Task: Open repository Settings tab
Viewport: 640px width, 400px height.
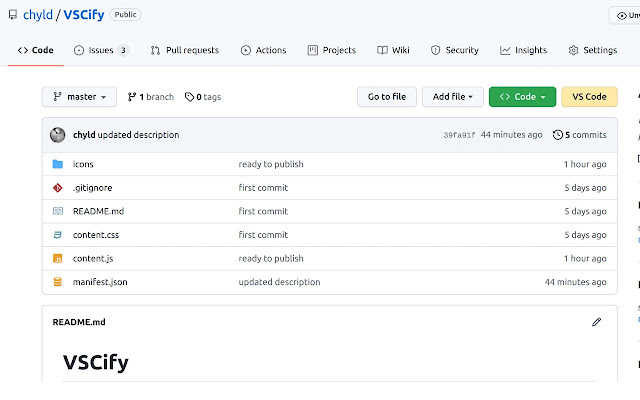Action: click(x=593, y=50)
